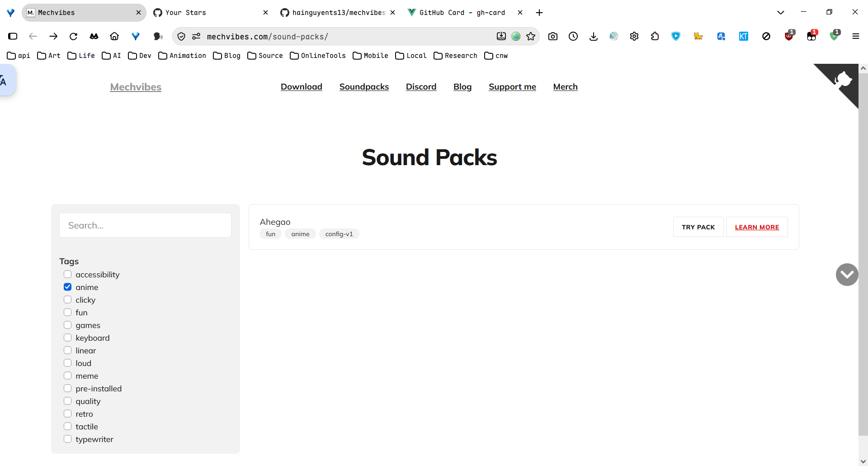Screen dimensions: 868x466
Task: Expand the Research bookmarks folder
Action: [x=455, y=56]
